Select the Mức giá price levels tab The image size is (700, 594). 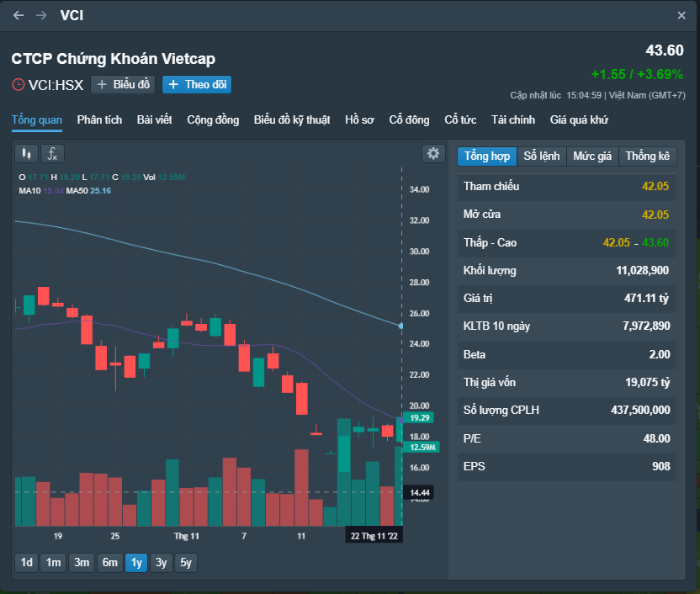[592, 156]
